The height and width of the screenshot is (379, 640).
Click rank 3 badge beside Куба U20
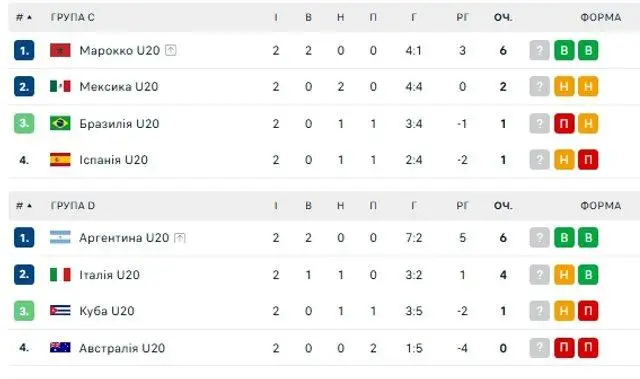(x=24, y=311)
